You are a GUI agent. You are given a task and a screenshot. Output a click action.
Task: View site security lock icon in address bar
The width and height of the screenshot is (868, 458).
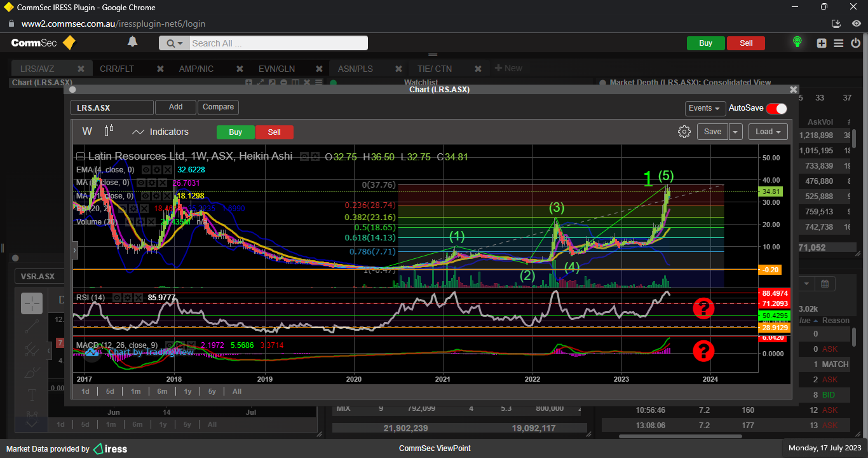pyautogui.click(x=11, y=24)
